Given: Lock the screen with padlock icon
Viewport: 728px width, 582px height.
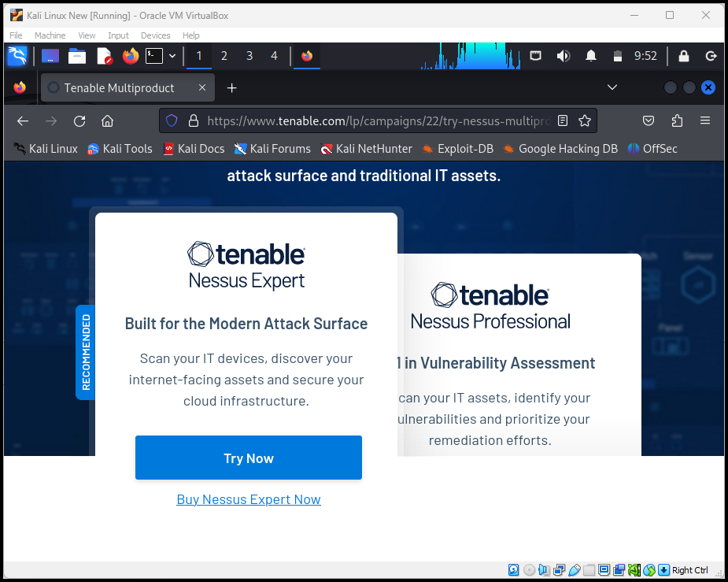Looking at the screenshot, I should click(683, 56).
